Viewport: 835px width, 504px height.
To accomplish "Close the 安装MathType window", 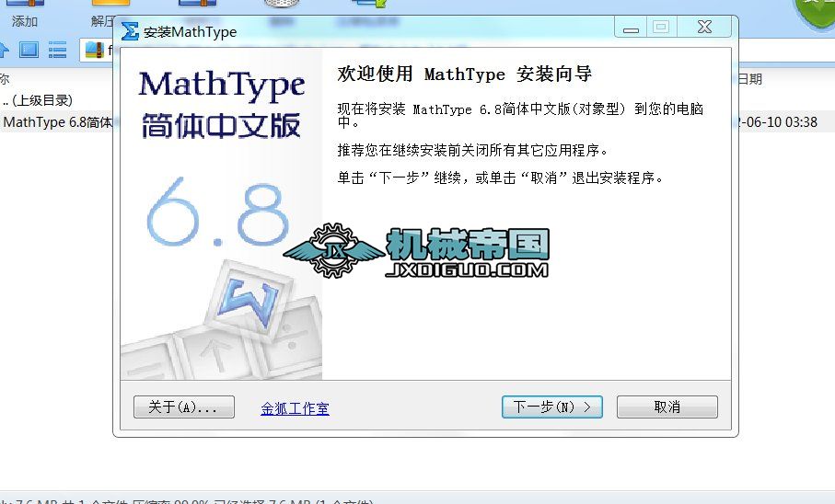I will (x=704, y=27).
